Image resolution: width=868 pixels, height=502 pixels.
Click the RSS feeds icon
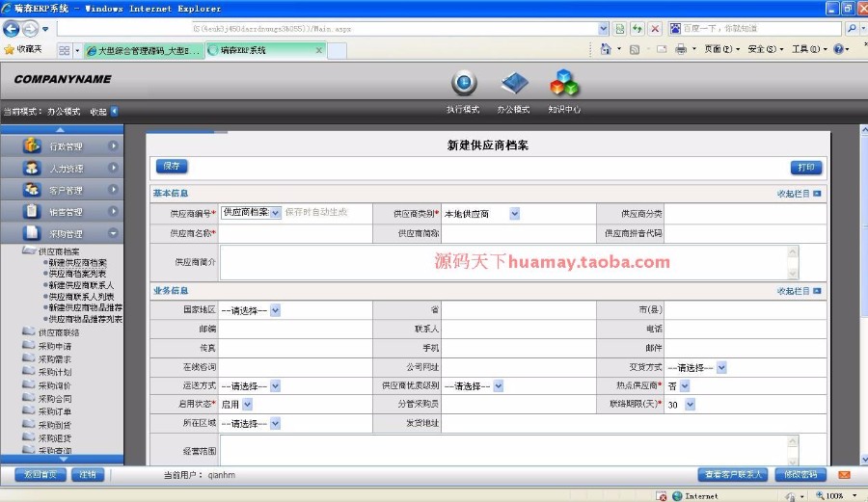click(635, 50)
